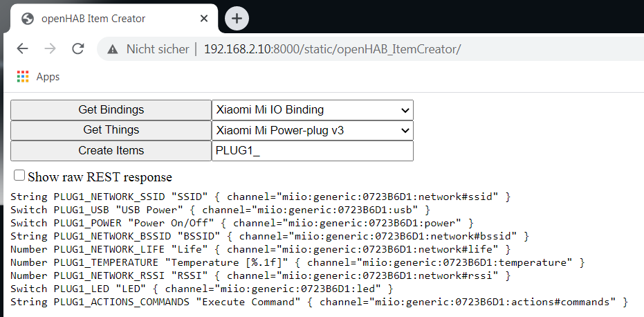The image size is (644, 317).
Task: Click the browser forward arrow
Action: (x=50, y=49)
